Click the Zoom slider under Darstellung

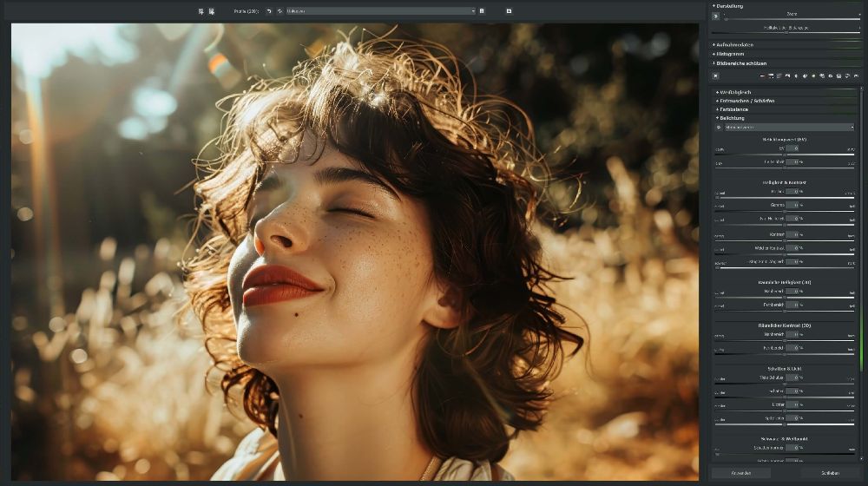(x=790, y=18)
